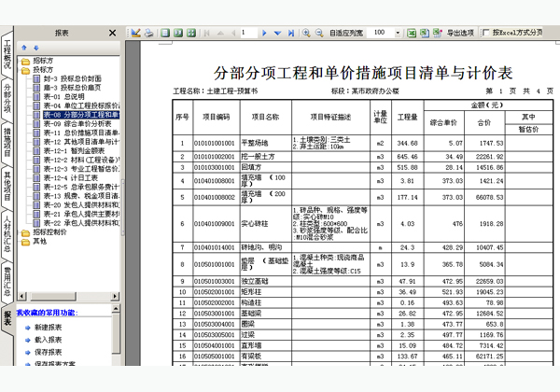Viewport: 560px width, 392px height.
Task: Select report 封-3 投标总价封面
Action: (67, 78)
